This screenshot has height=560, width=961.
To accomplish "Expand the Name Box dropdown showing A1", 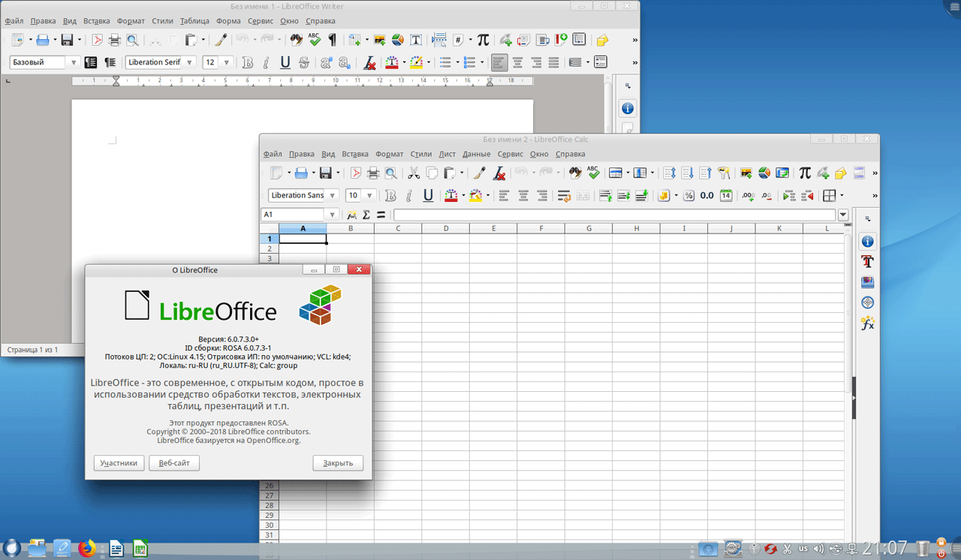I will point(333,215).
